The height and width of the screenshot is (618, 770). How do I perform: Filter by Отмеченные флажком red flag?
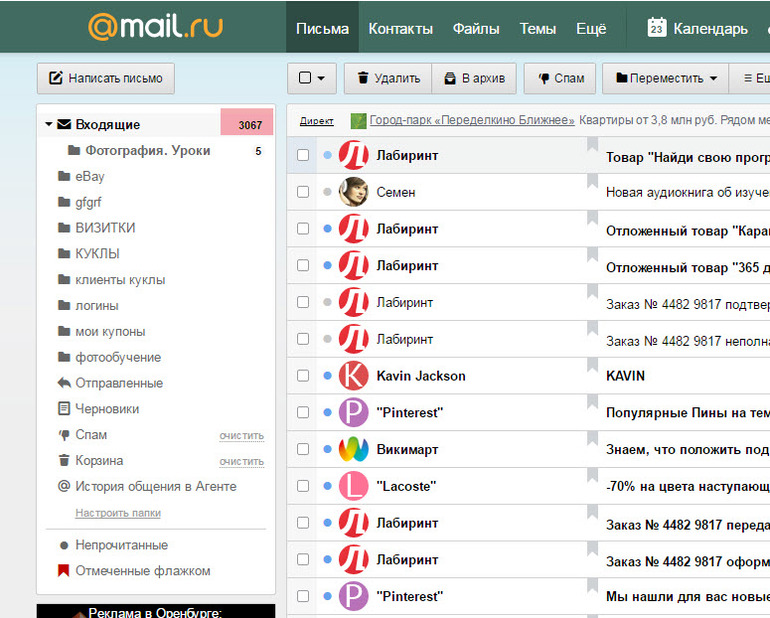point(134,571)
